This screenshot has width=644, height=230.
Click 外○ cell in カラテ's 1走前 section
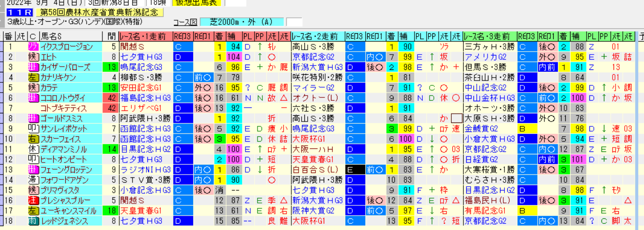point(203,88)
